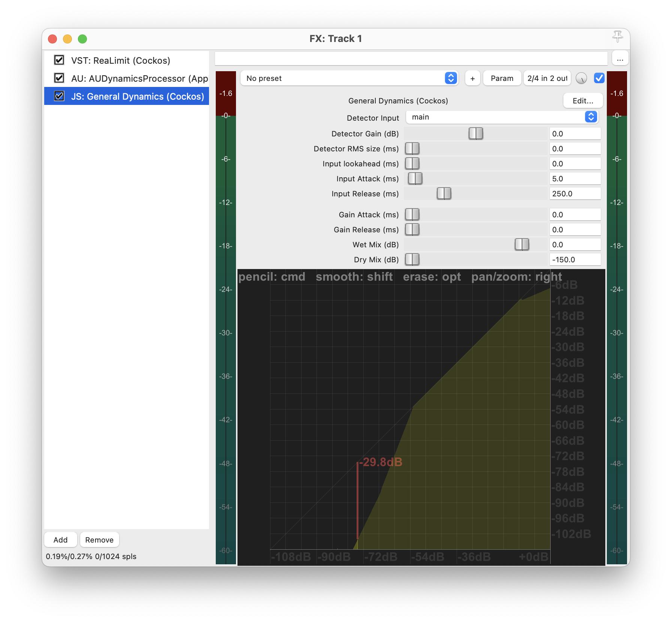The image size is (672, 622).
Task: Click the Input Release 250.0 value field
Action: (x=575, y=194)
